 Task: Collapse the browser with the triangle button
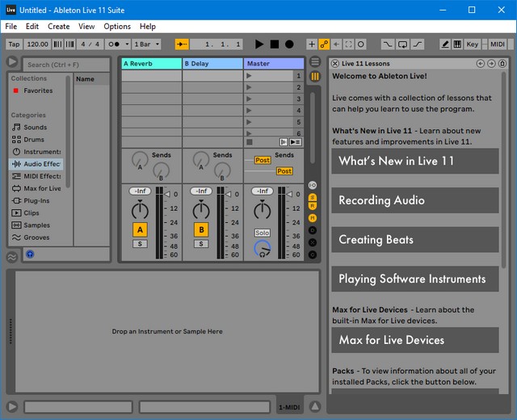click(x=12, y=62)
